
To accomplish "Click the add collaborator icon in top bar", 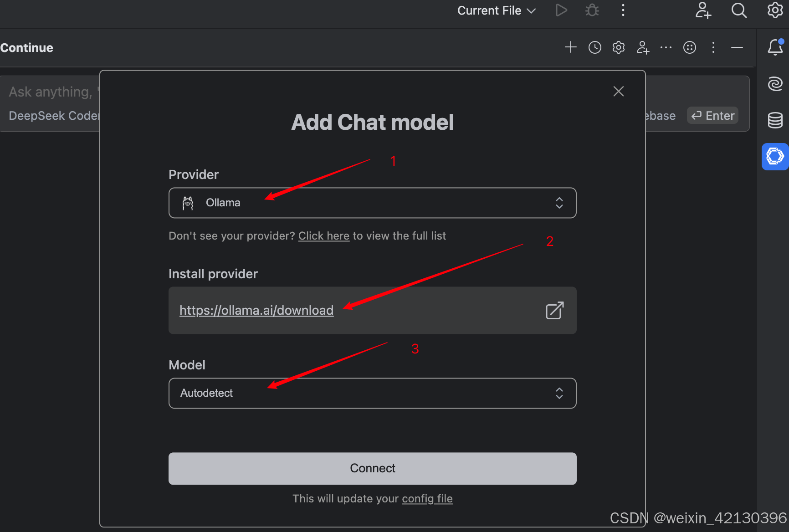I will pyautogui.click(x=703, y=10).
